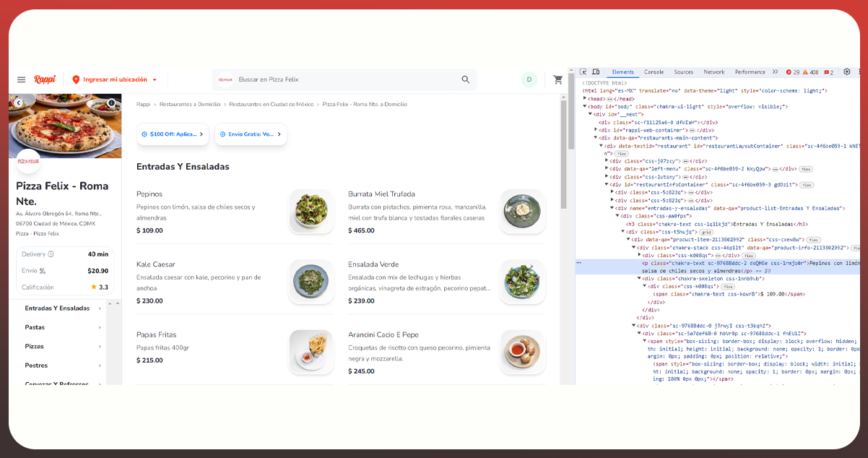Click the search magnifier icon
The height and width of the screenshot is (458, 868).
pos(466,79)
